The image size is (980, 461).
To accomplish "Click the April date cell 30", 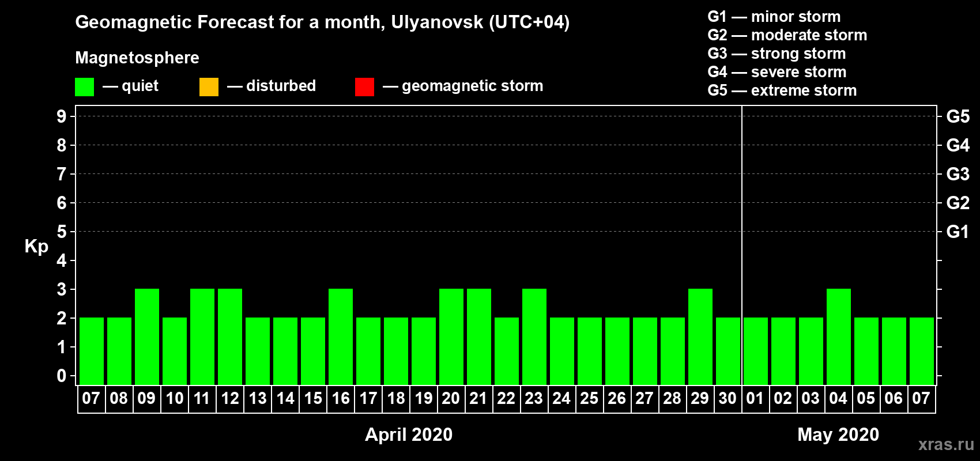I will pos(728,399).
